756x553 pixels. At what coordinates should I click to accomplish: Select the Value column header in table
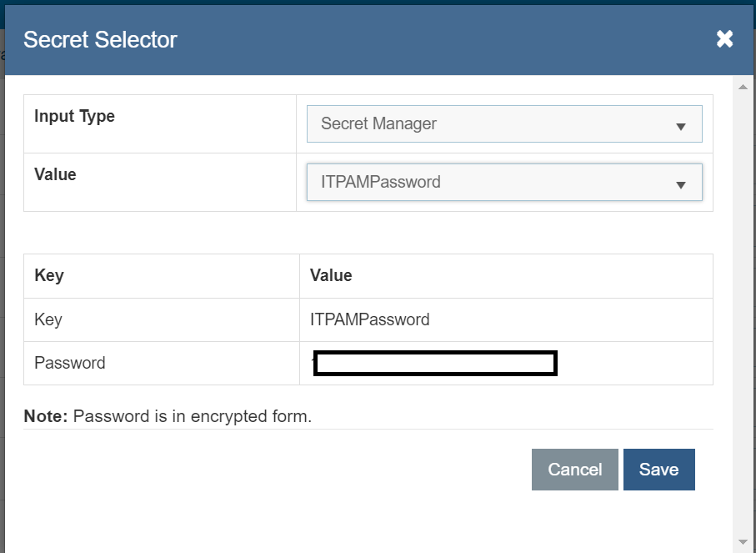tap(331, 275)
